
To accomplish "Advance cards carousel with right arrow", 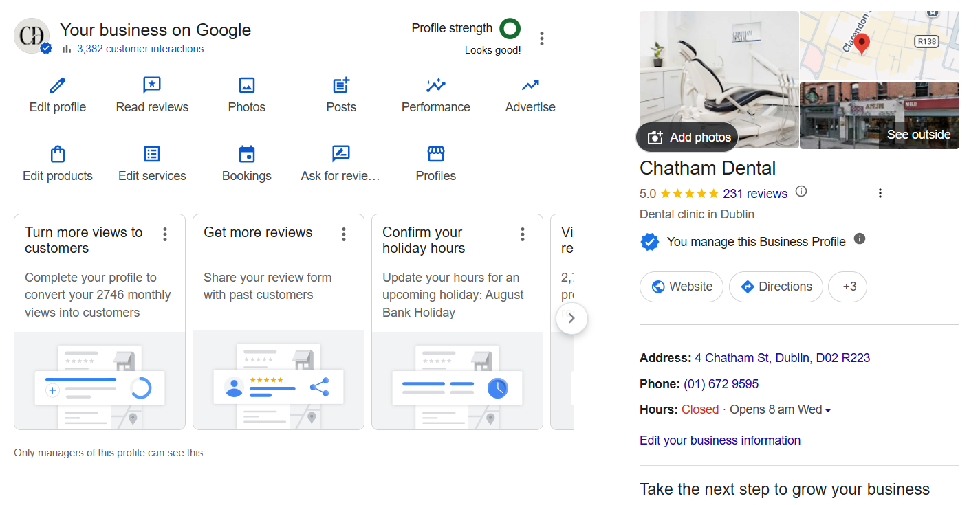I will [x=571, y=319].
